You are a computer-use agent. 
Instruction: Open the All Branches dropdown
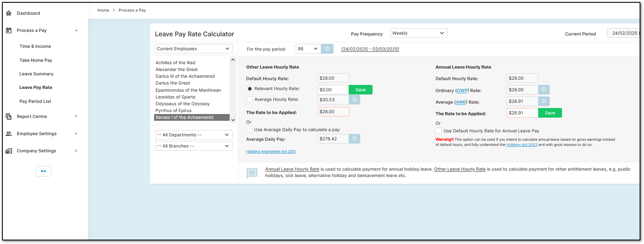[x=194, y=146]
